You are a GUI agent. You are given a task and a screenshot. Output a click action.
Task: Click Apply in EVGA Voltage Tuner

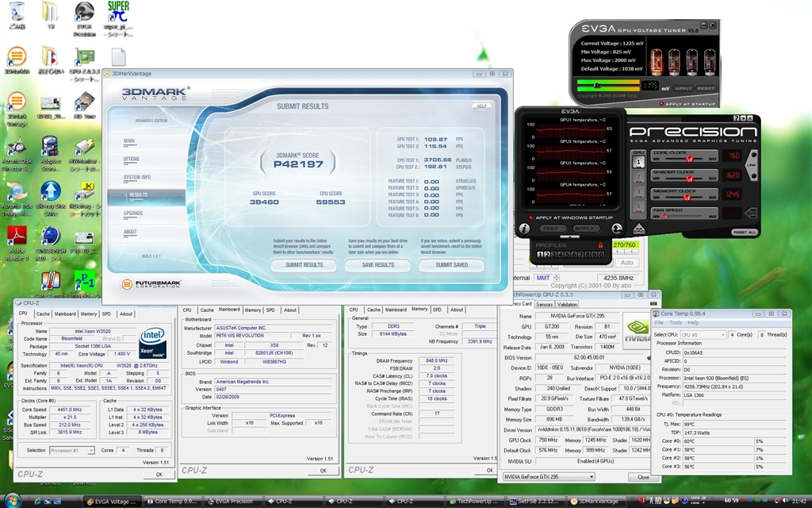pyautogui.click(x=683, y=89)
